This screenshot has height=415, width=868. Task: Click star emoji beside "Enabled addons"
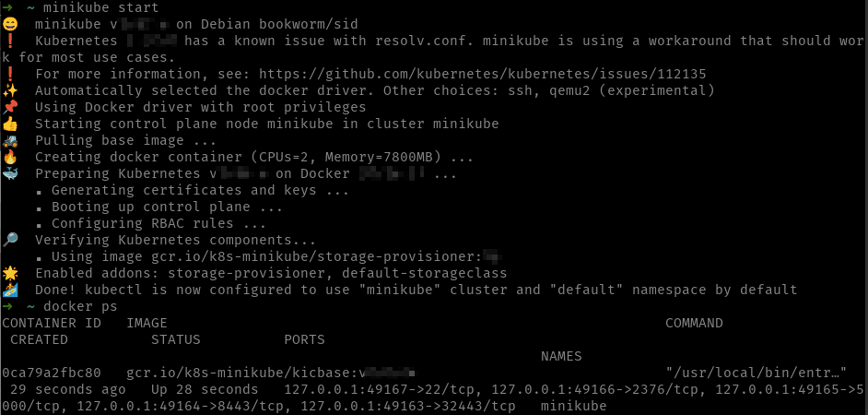[x=10, y=274]
